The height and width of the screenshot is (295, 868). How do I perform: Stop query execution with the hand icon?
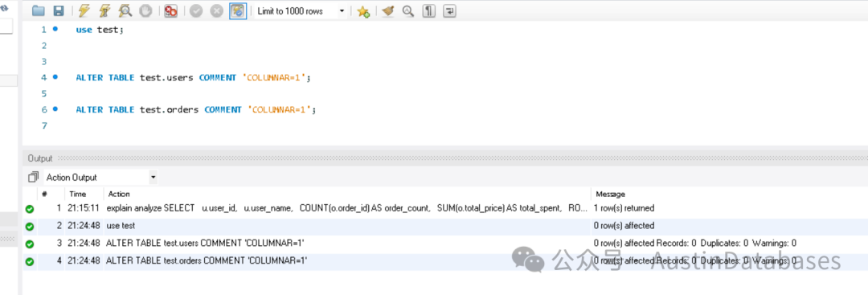tap(145, 11)
